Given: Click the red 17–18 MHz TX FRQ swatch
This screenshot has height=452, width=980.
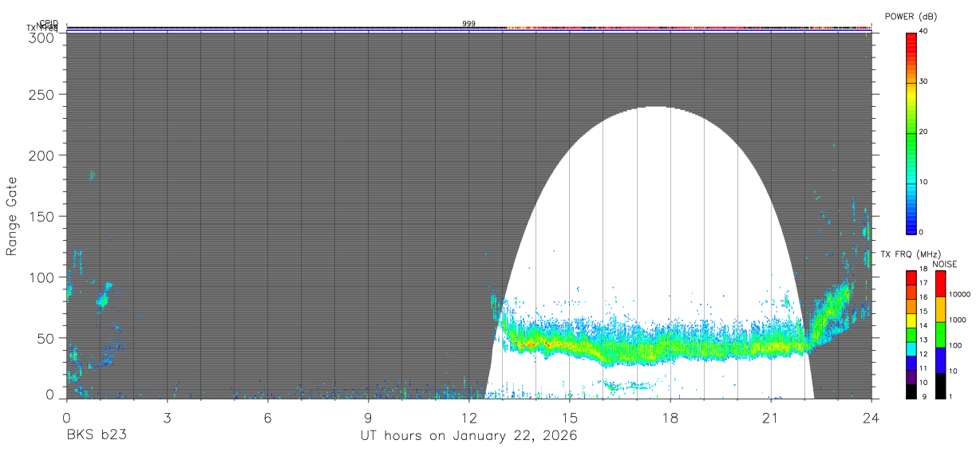Looking at the screenshot, I should click(x=911, y=277).
